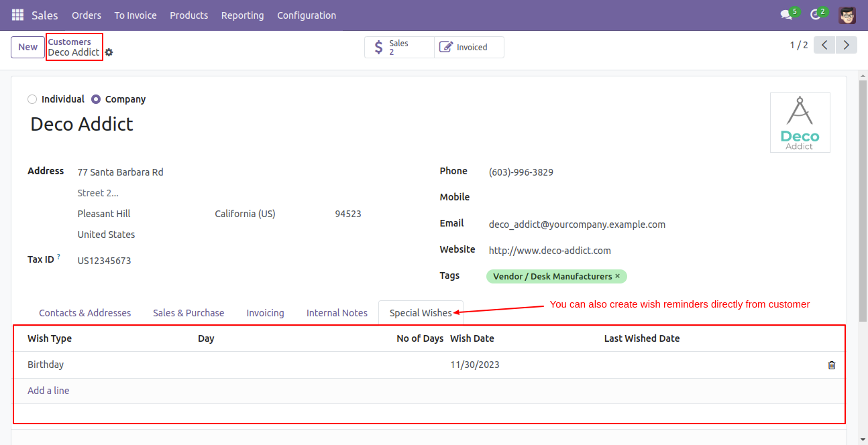Viewport: 868px width, 445px height.
Task: Switch to the Sales & Purchase tab
Action: (x=188, y=313)
